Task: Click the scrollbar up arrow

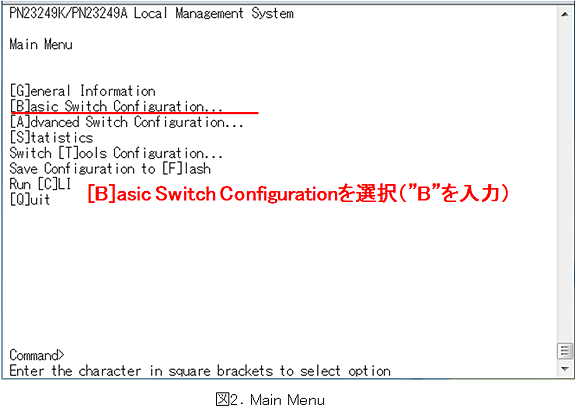Action: click(x=564, y=14)
